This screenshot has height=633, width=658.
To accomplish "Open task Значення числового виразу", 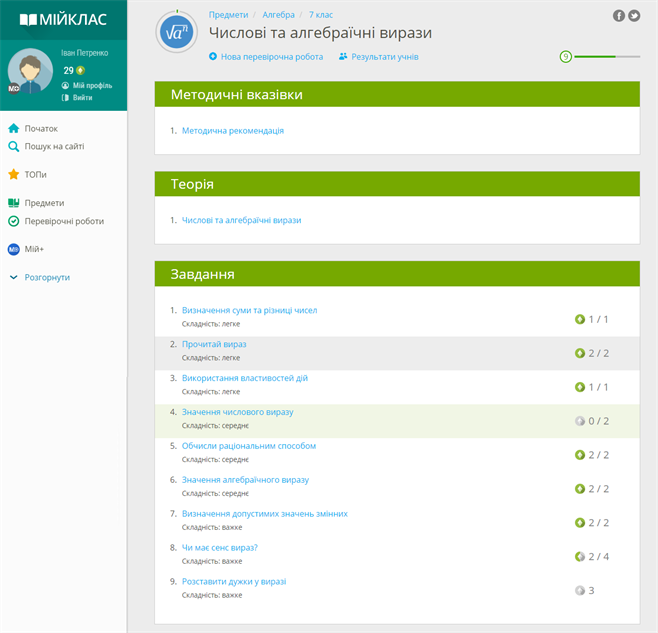I will [x=238, y=412].
